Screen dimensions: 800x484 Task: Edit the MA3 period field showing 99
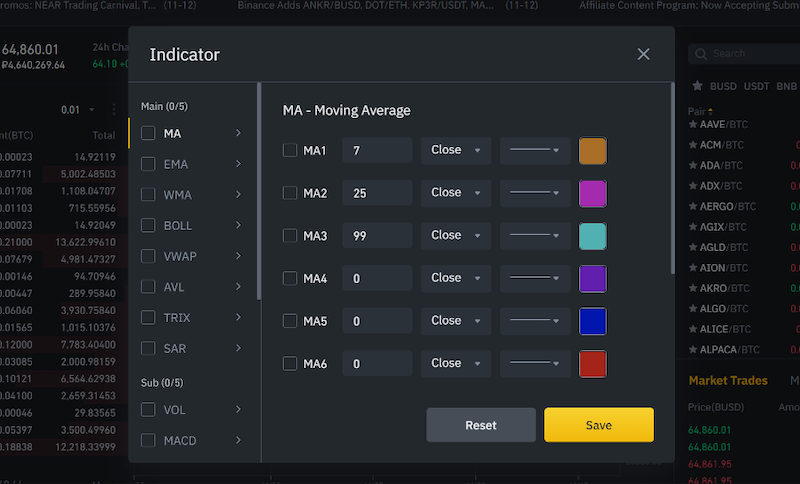point(377,235)
